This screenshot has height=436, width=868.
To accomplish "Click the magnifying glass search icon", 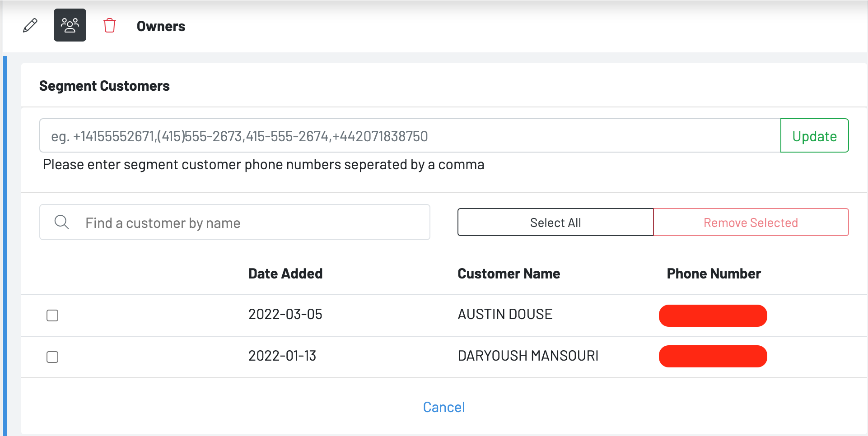I will pyautogui.click(x=62, y=222).
